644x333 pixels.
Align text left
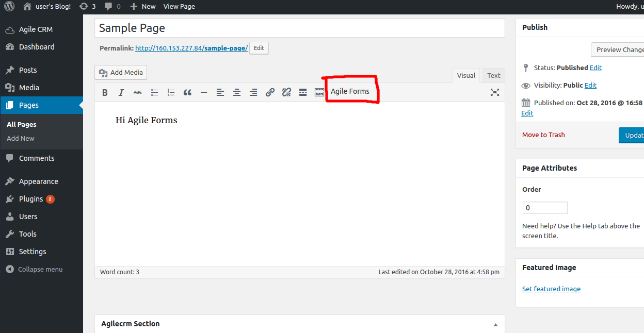coord(220,92)
